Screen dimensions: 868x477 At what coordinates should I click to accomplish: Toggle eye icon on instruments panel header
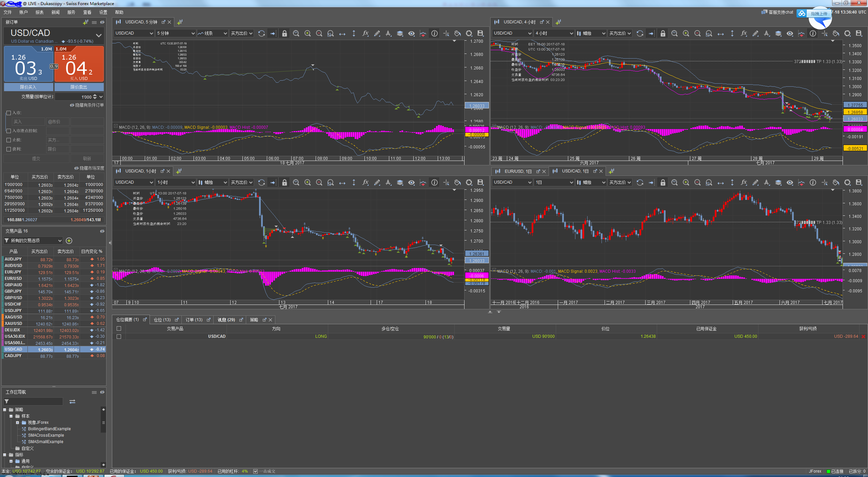tap(102, 231)
